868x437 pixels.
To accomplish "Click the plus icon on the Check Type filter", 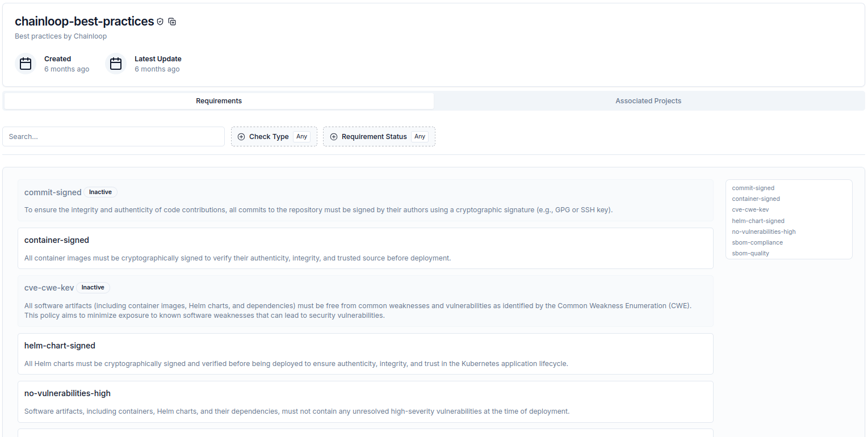I will point(241,136).
